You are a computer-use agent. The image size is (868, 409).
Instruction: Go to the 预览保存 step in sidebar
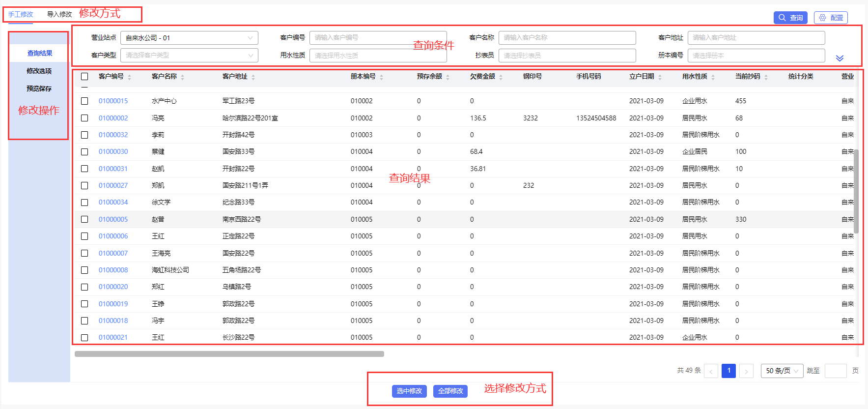pyautogui.click(x=39, y=88)
